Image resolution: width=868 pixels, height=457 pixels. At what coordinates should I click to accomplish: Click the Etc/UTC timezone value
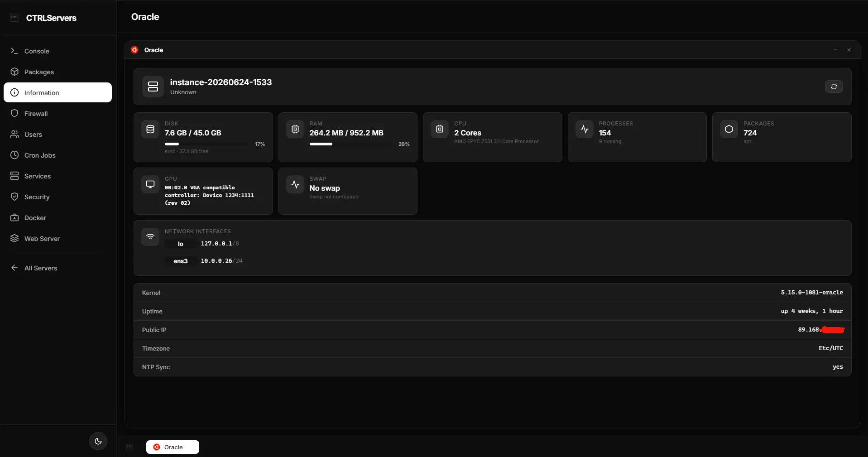click(831, 348)
